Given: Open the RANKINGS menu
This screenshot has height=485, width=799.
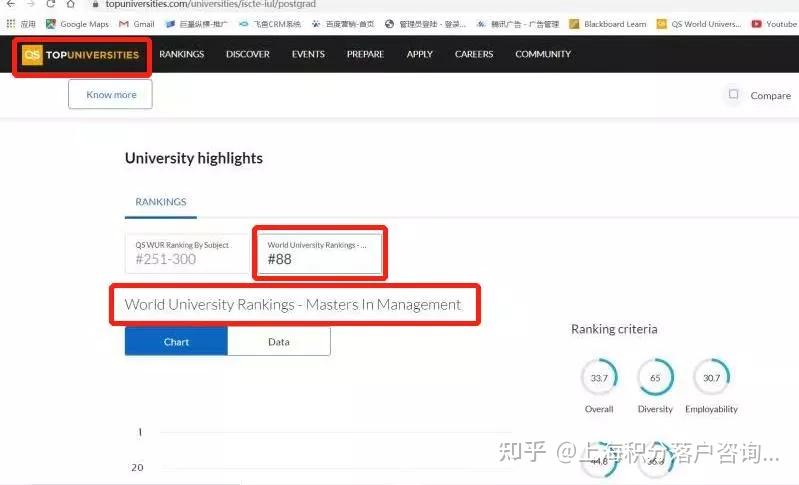Looking at the screenshot, I should point(181,54).
